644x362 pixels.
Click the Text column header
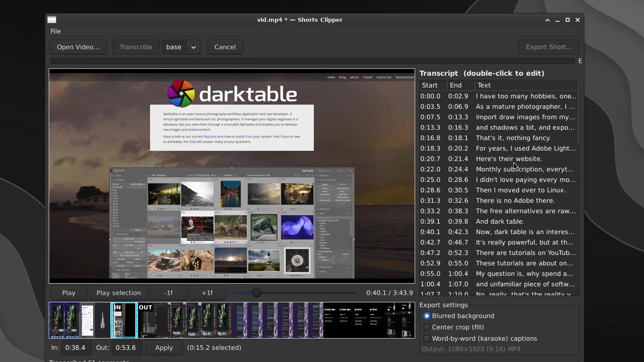pyautogui.click(x=526, y=85)
